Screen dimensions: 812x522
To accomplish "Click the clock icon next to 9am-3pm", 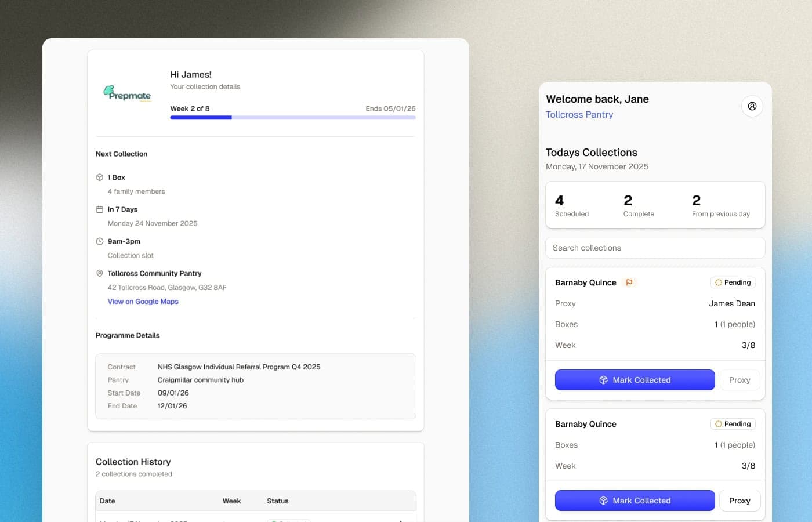I will click(100, 241).
